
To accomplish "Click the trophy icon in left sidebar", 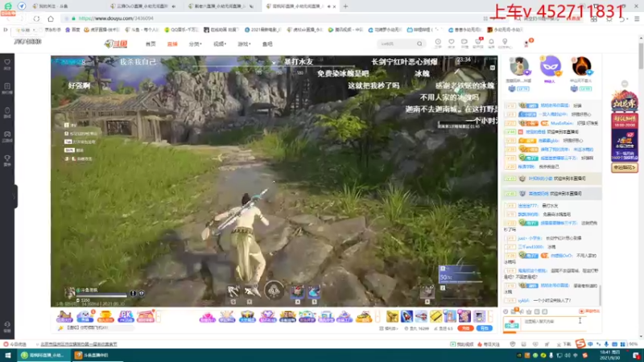I will pyautogui.click(x=7, y=158).
